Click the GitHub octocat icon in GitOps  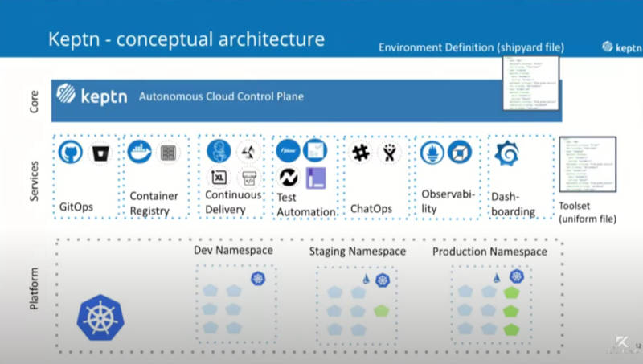click(71, 152)
